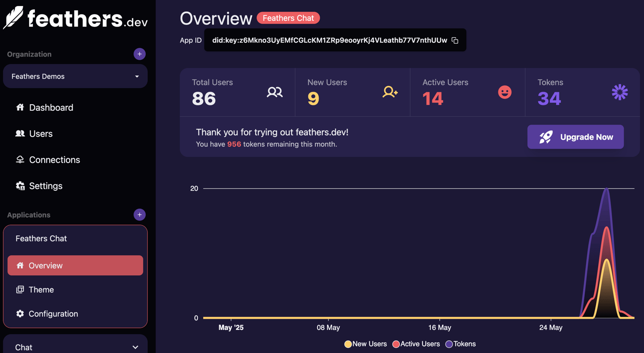This screenshot has width=644, height=353.
Task: Click the chart y-axis value 20
Action: 194,189
